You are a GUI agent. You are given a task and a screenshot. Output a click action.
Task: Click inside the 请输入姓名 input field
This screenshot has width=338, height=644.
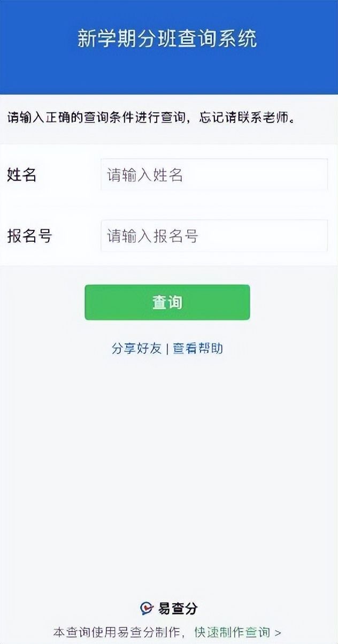(214, 174)
